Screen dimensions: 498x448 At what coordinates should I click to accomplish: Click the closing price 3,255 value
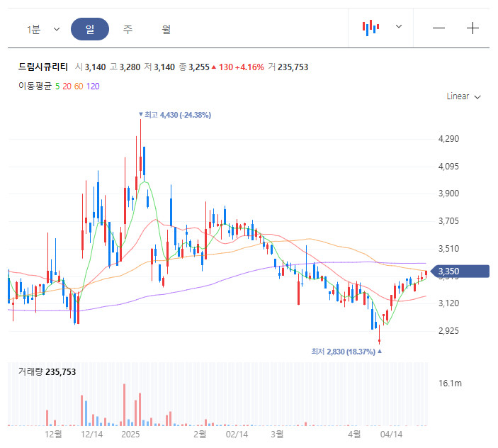[x=199, y=67]
